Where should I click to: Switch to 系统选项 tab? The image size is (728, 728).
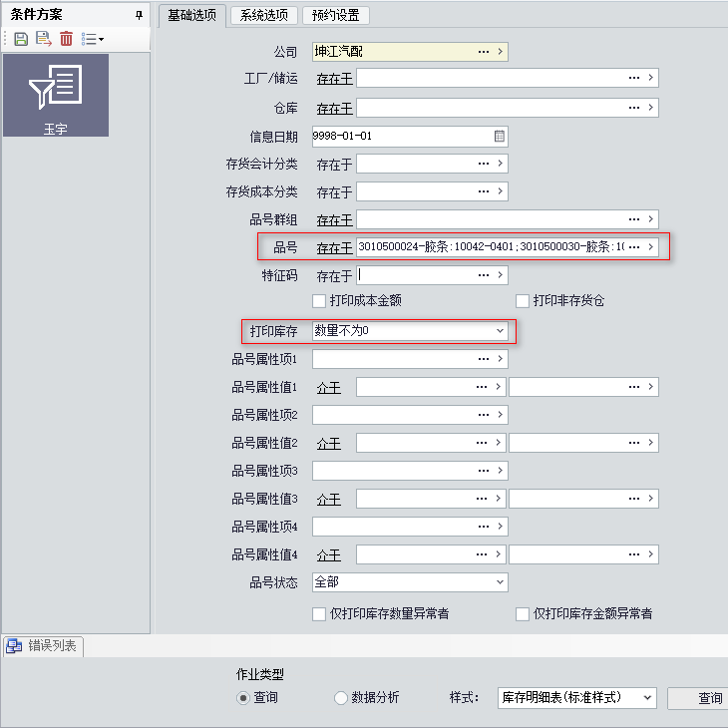coord(263,15)
